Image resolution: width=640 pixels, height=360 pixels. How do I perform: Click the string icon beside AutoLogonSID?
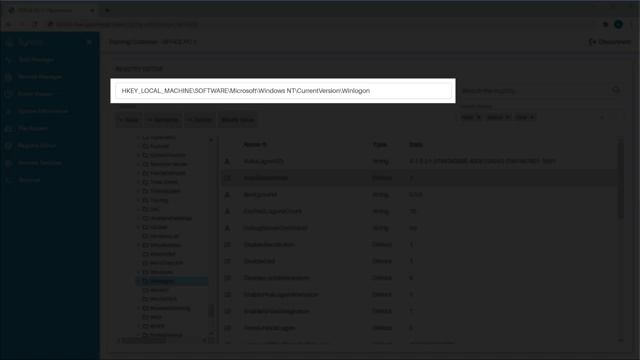(x=227, y=162)
